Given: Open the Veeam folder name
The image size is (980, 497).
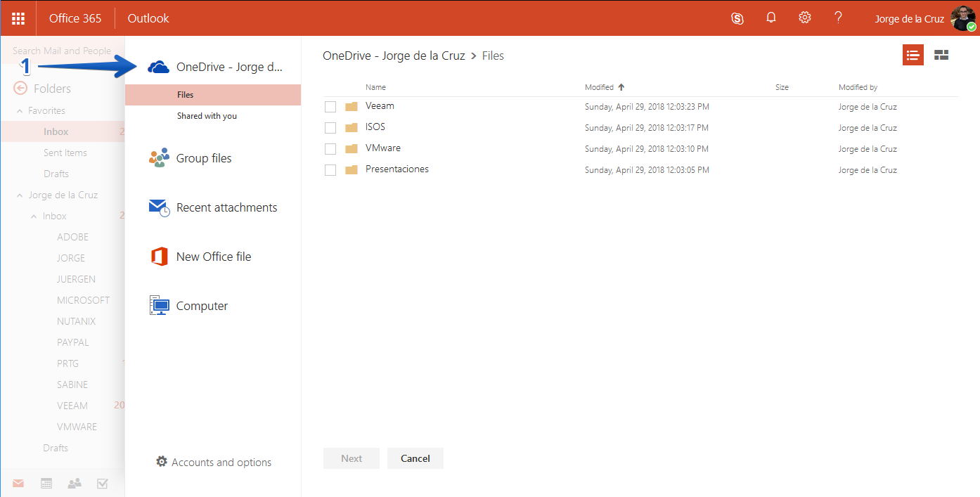Looking at the screenshot, I should pyautogui.click(x=380, y=106).
